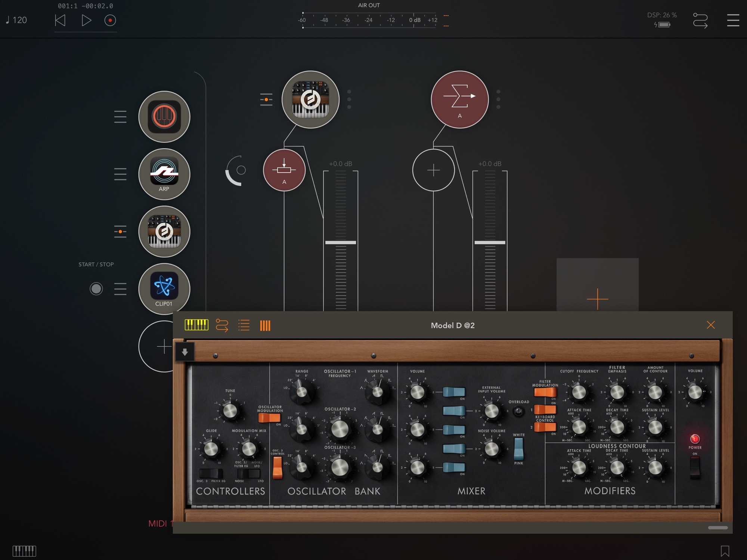Click the Oscillator-1 Range knob
The width and height of the screenshot is (747, 560).
[x=301, y=392]
